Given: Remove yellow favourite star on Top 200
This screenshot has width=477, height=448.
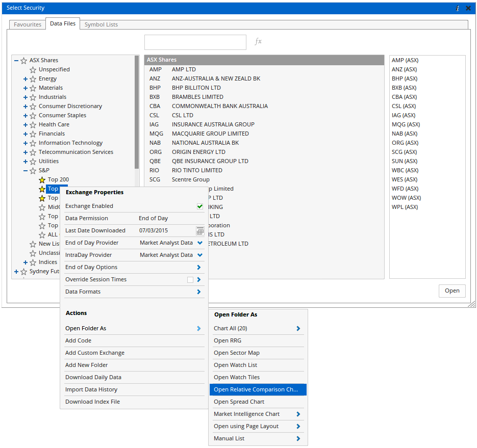Looking at the screenshot, I should point(42,180).
